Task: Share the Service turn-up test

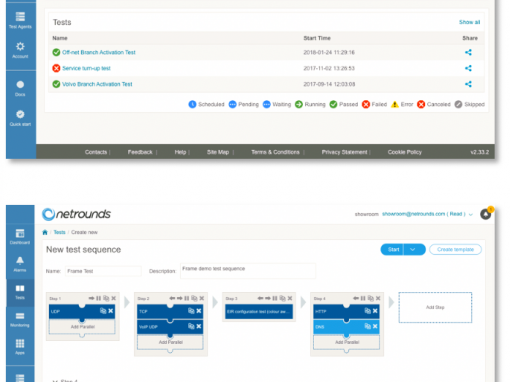Action: click(x=468, y=68)
